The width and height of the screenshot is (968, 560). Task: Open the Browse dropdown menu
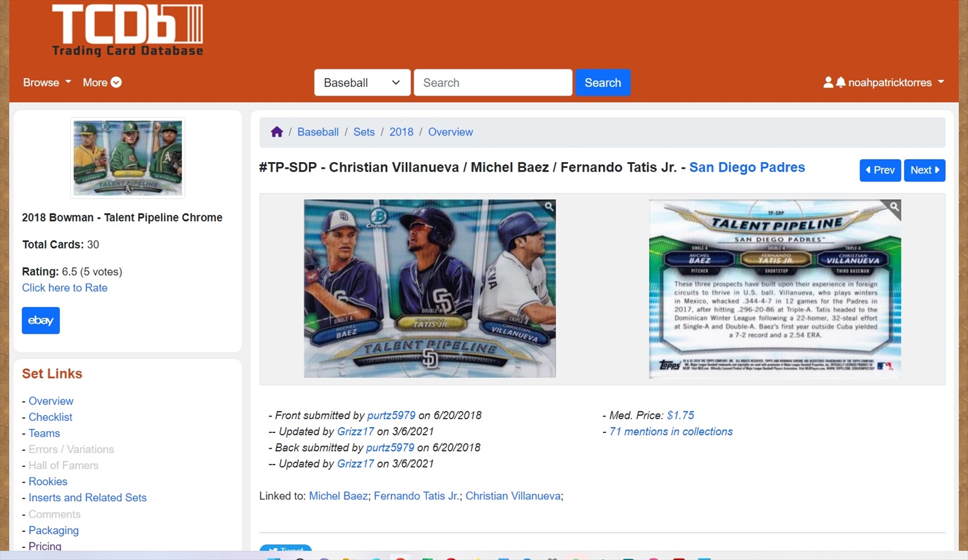pos(47,82)
